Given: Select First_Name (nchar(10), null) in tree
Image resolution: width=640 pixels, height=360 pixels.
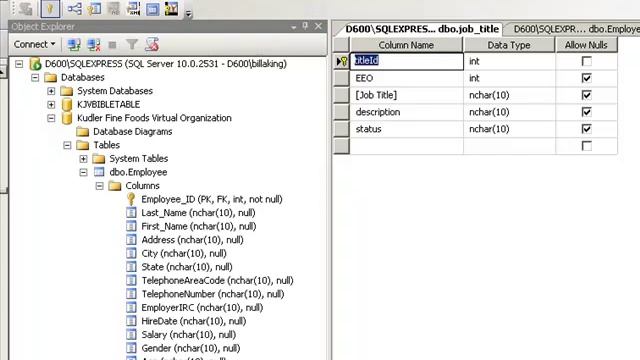Looking at the screenshot, I should [x=199, y=226].
